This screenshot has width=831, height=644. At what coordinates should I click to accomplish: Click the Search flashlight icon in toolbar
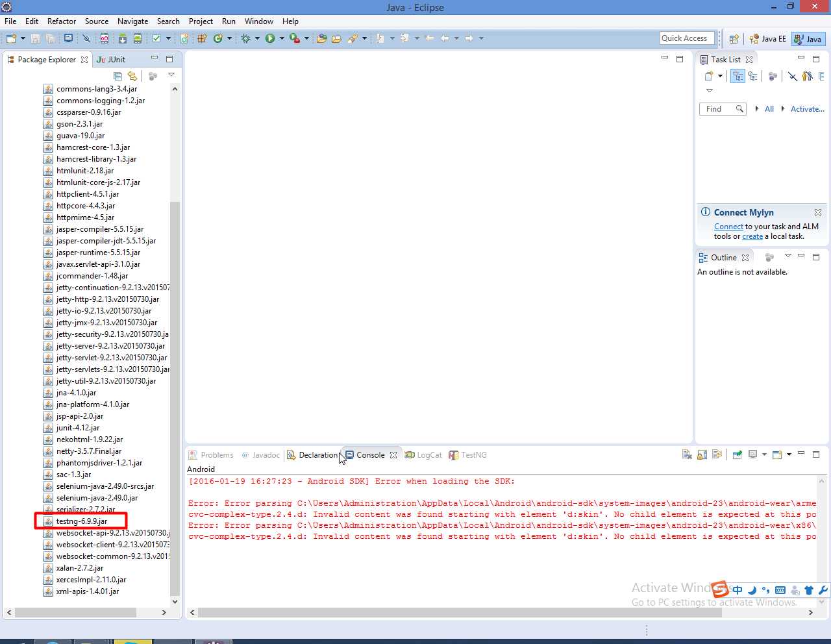click(353, 38)
